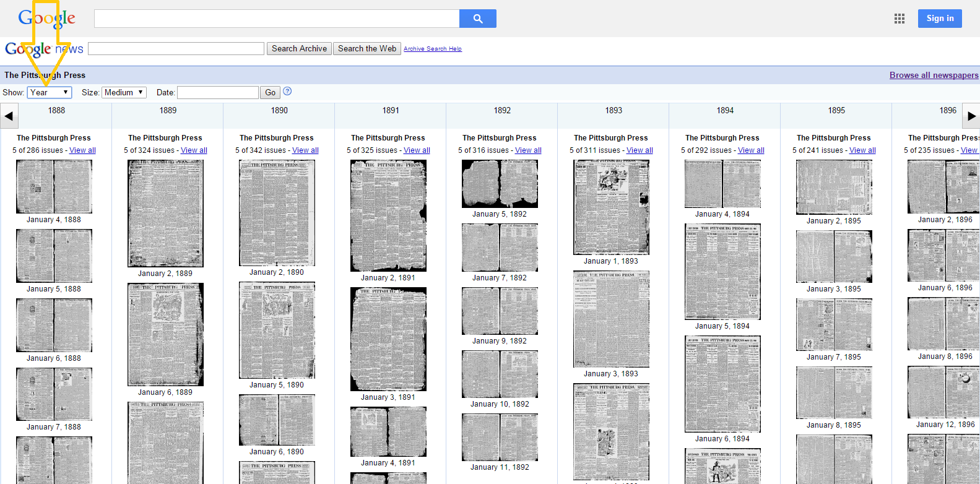
Task: Open the Show dropdown set to Year
Action: pyautogui.click(x=50, y=92)
